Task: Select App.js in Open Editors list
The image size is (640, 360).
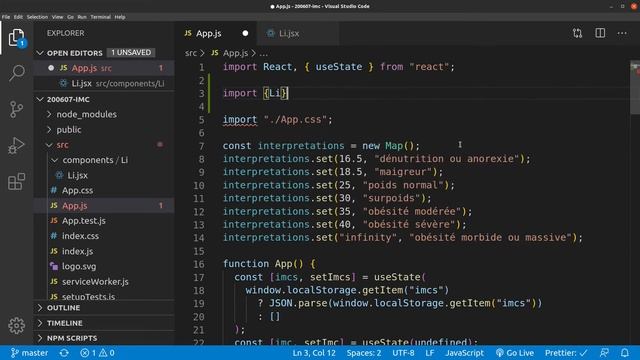Action: click(104, 68)
